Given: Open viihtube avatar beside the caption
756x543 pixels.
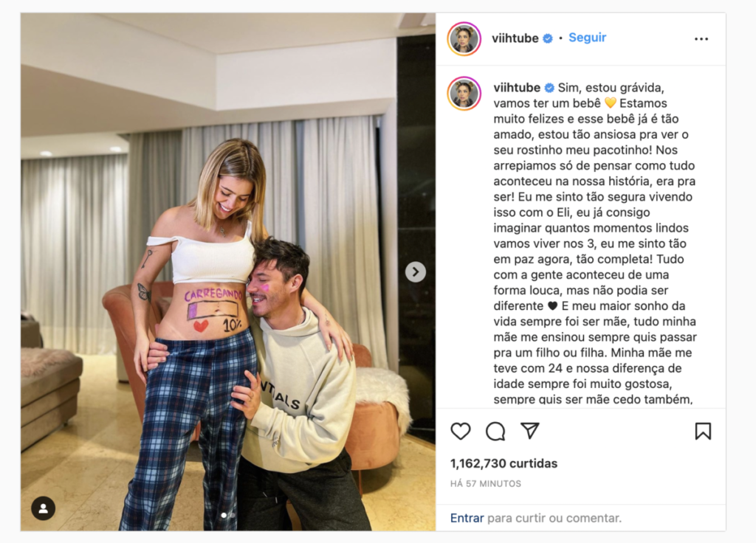Looking at the screenshot, I should pos(464,93).
